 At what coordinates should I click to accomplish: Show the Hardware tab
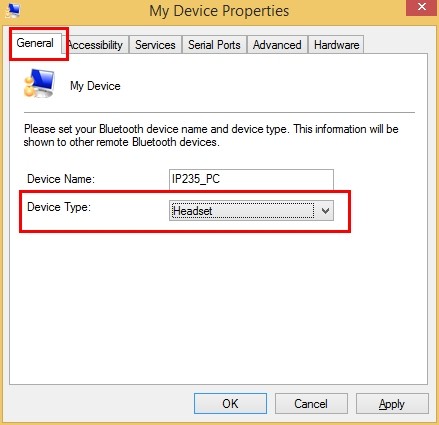tap(336, 45)
